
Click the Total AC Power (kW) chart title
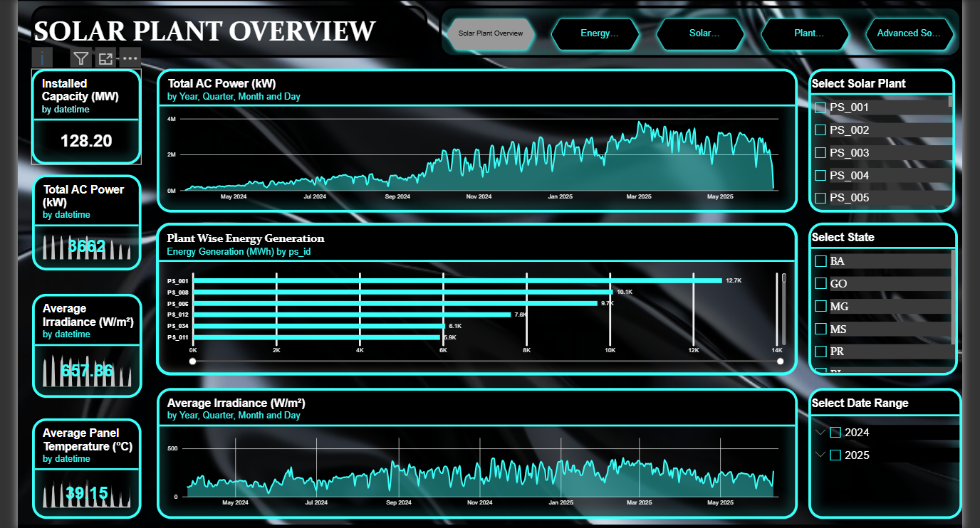221,84
